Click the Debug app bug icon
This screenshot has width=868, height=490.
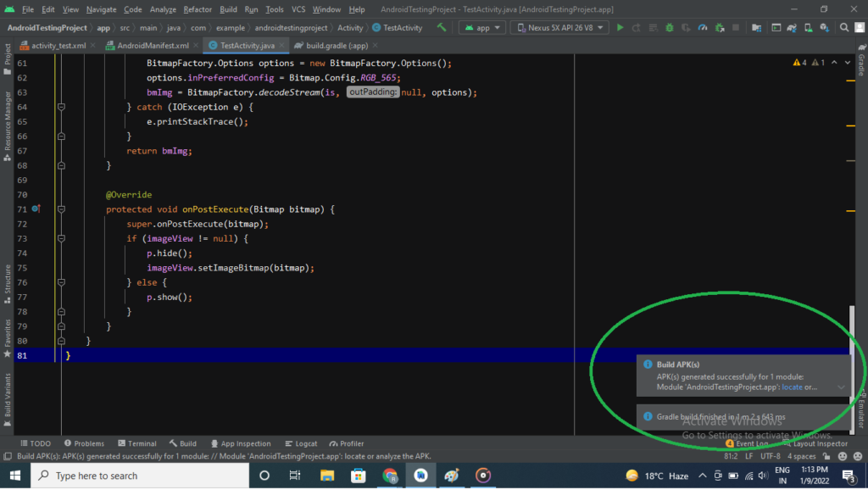pyautogui.click(x=670, y=27)
